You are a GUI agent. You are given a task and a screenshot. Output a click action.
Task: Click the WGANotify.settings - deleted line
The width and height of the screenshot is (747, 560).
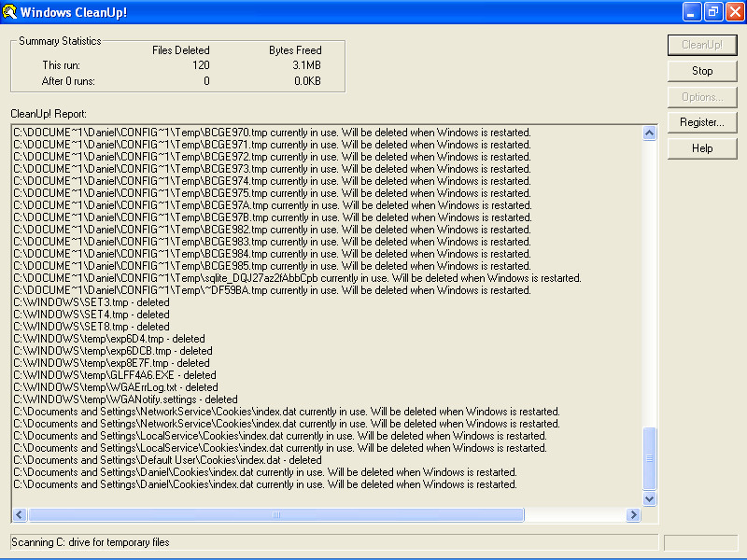point(125,399)
